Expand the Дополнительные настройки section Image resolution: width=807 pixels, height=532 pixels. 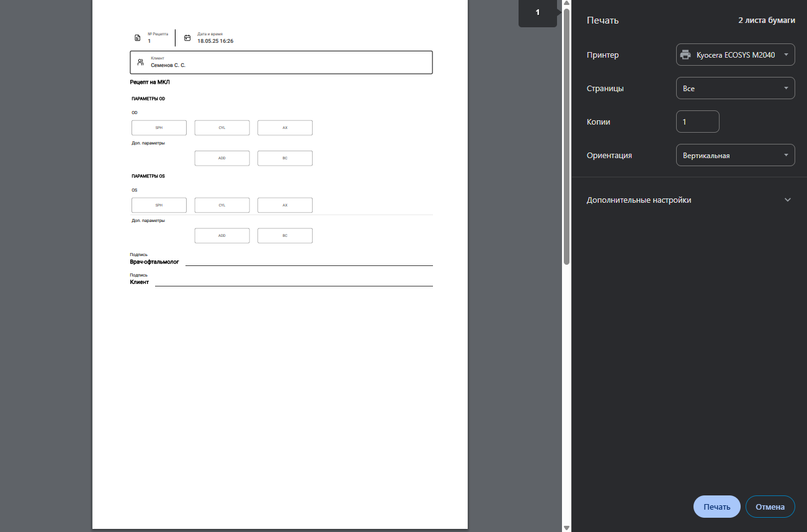(x=689, y=200)
